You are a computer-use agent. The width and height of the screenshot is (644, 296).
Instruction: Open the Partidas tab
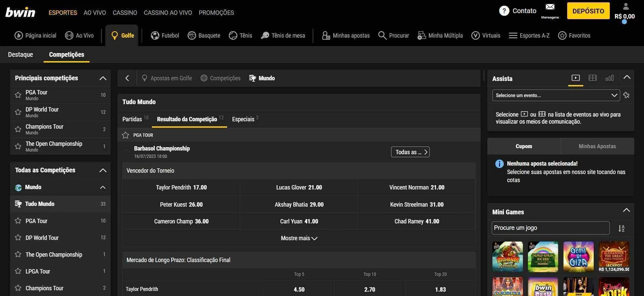135,119
